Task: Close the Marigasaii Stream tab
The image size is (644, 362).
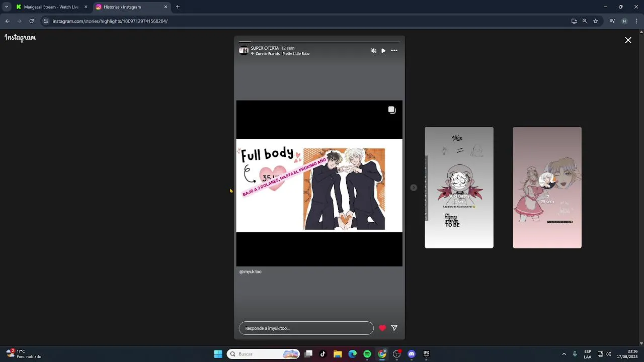Action: point(86,7)
